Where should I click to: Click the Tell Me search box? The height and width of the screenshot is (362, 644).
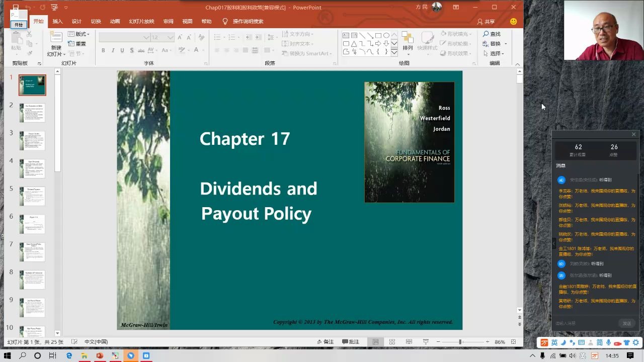(243, 22)
